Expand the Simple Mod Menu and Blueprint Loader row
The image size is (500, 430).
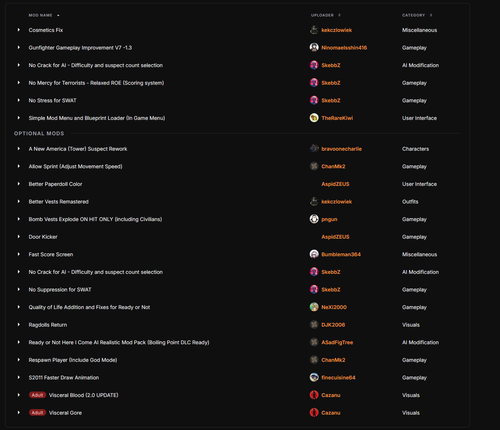click(x=19, y=118)
